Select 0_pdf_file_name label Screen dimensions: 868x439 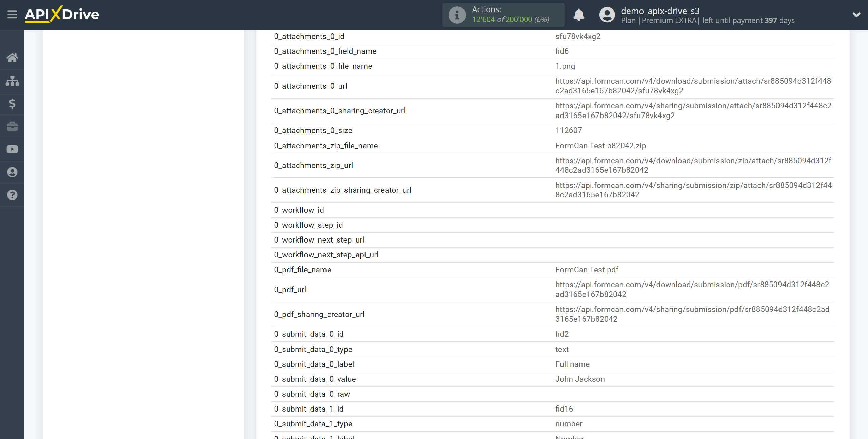pos(302,270)
